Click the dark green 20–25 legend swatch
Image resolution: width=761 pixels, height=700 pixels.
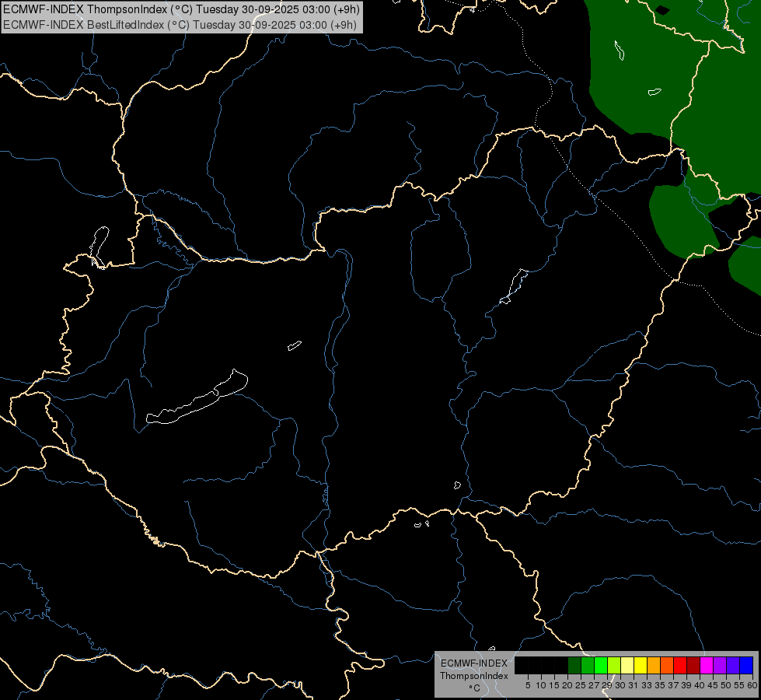point(574,665)
